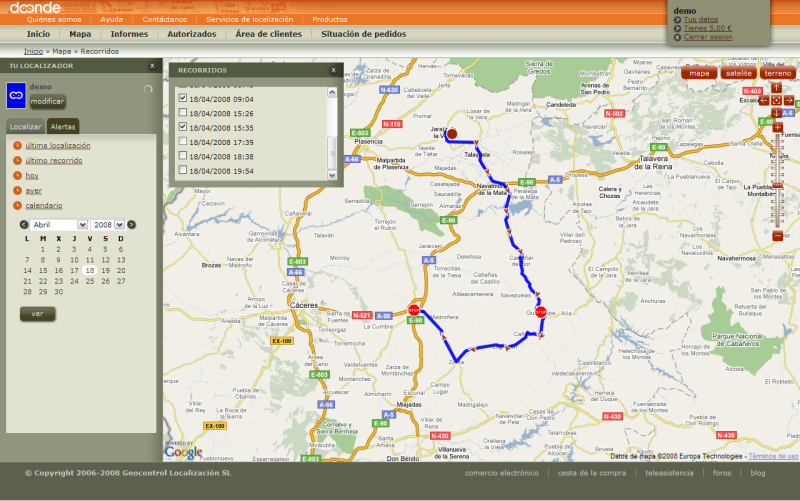The width and height of the screenshot is (800, 501).
Task: Open the Términos de uso map link
Action: pos(773,456)
